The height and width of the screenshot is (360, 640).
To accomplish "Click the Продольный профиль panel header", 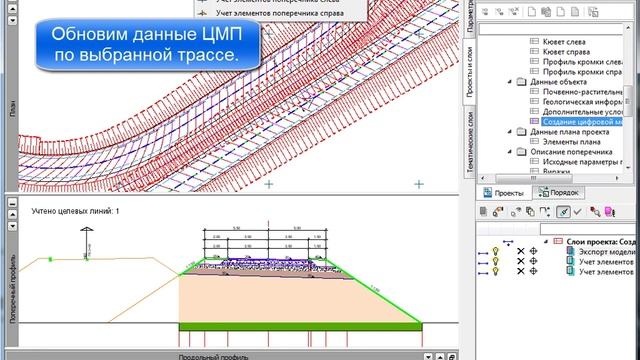I will [x=213, y=357].
